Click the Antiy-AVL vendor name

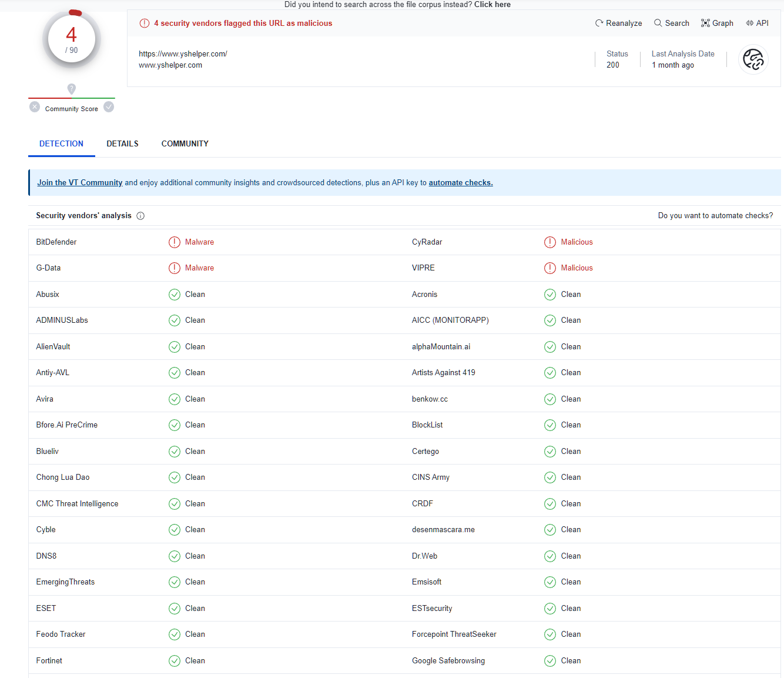[x=53, y=373]
